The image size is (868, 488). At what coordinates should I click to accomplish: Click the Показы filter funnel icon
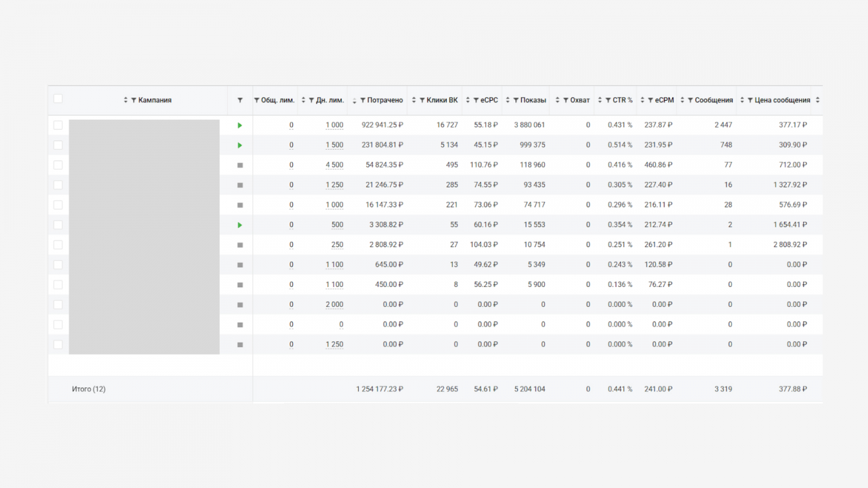coord(516,100)
